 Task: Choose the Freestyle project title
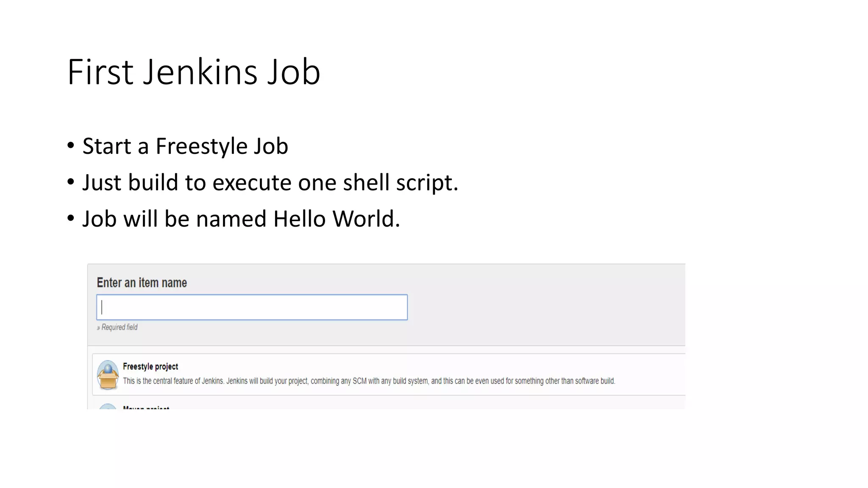pos(150,366)
